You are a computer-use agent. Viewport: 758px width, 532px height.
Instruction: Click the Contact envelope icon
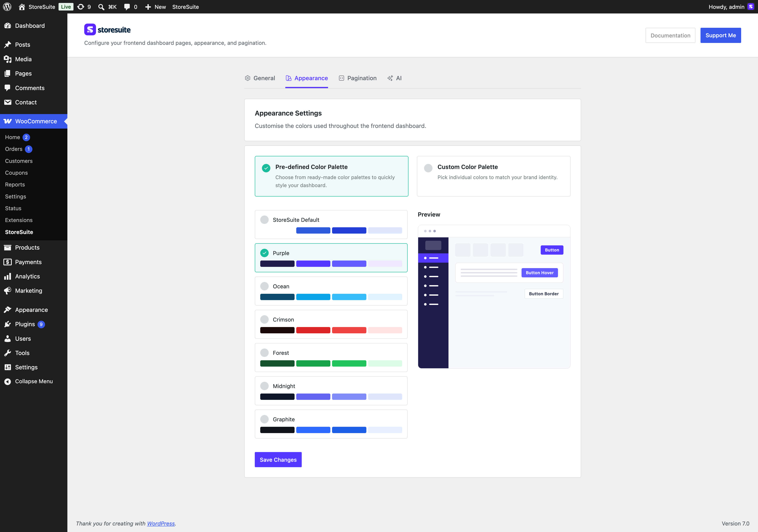tap(8, 102)
